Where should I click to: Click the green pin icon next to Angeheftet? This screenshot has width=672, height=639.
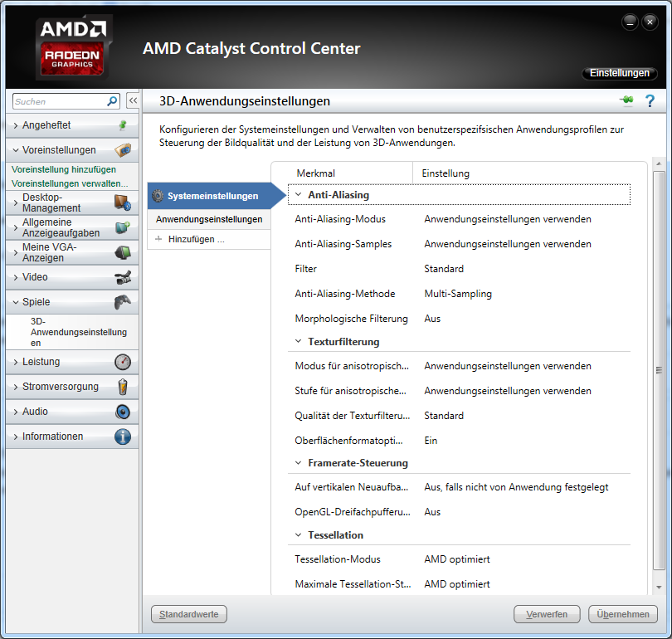point(123,125)
